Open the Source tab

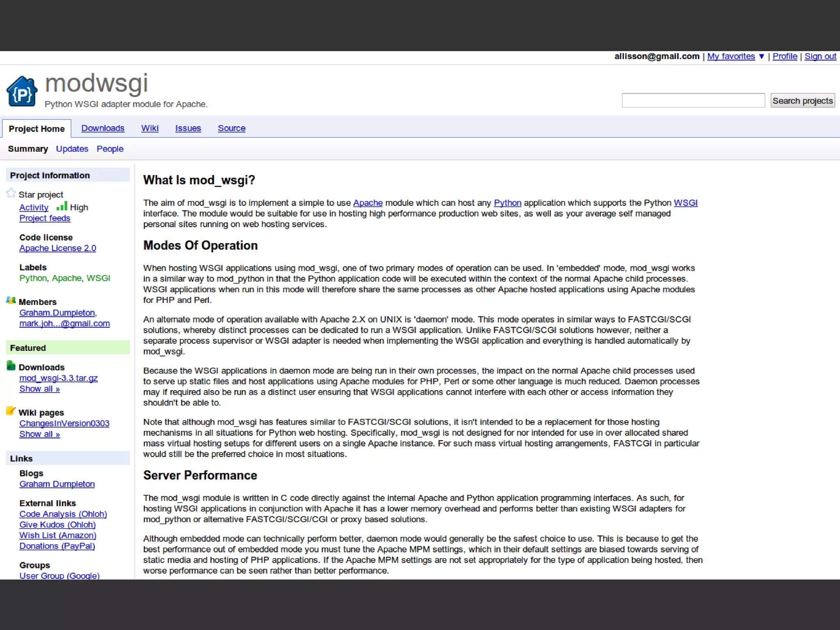(x=231, y=128)
